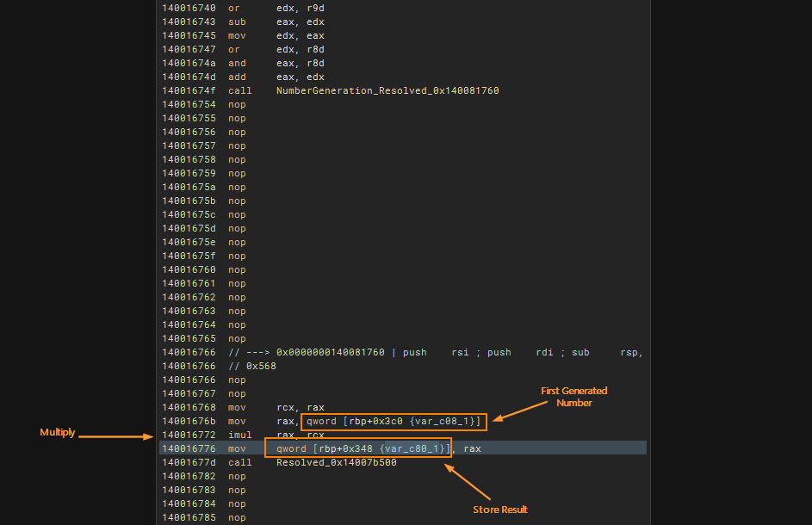Click the 'Store Result' annotation label
812x525 pixels.
[499, 510]
